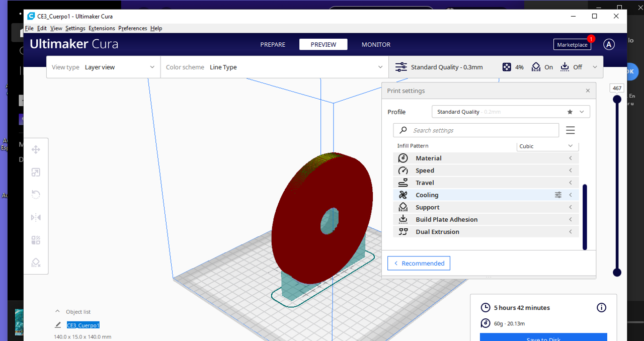Click the layer slider top handle
Viewport: 644px width, 341px height.
click(617, 100)
